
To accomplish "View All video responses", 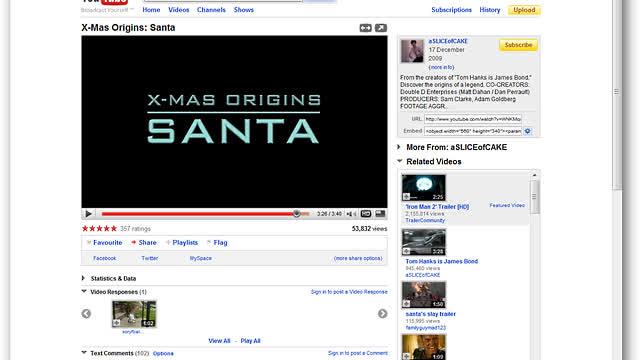I will coord(219,341).
